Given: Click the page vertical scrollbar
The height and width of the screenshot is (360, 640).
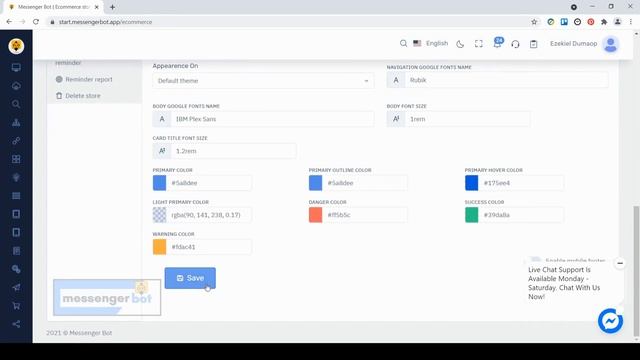Looking at the screenshot, I should [636, 271].
